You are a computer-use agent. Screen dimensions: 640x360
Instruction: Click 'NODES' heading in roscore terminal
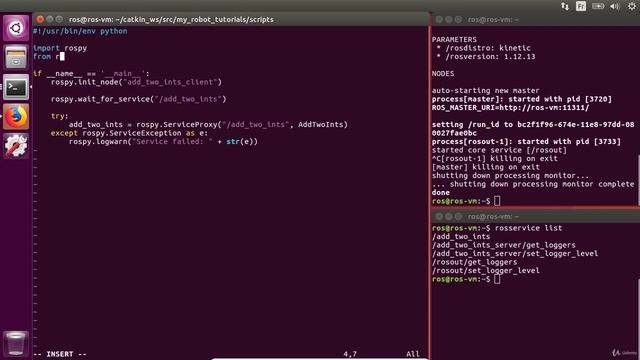[443, 73]
